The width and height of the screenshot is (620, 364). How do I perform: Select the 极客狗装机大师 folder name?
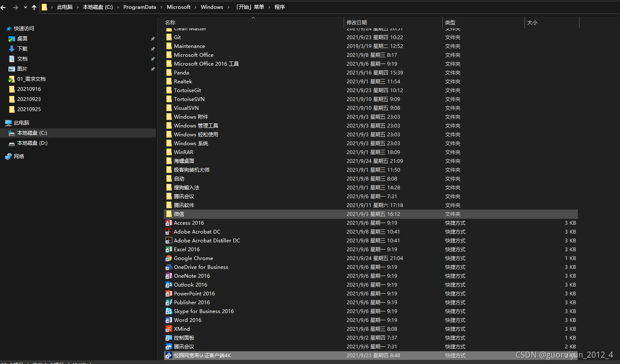(192, 170)
